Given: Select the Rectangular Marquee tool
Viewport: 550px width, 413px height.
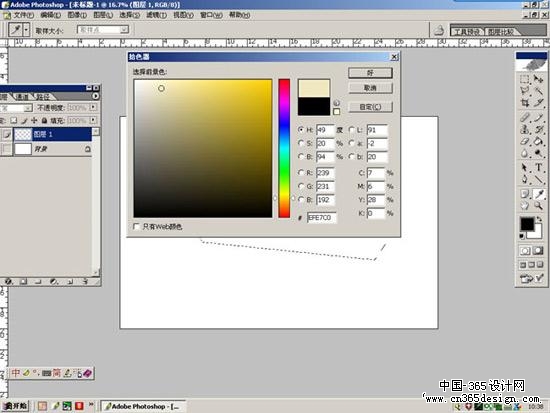Looking at the screenshot, I should pyautogui.click(x=525, y=79).
